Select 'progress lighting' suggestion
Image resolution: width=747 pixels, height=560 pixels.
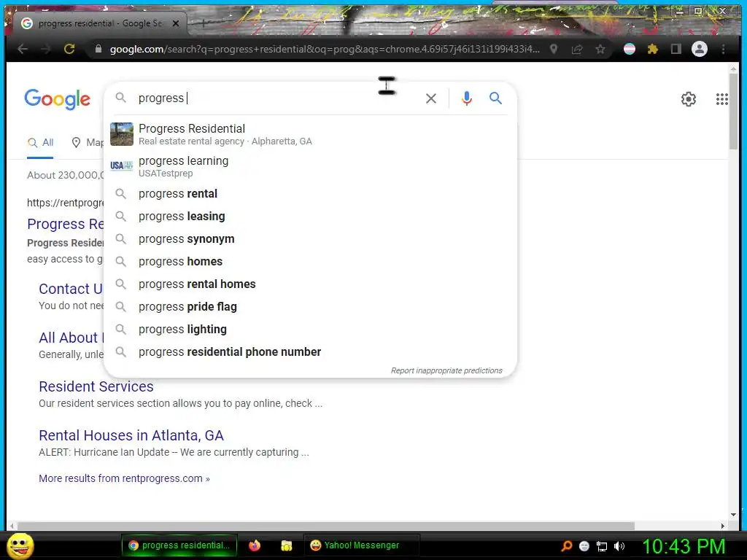coord(309,330)
